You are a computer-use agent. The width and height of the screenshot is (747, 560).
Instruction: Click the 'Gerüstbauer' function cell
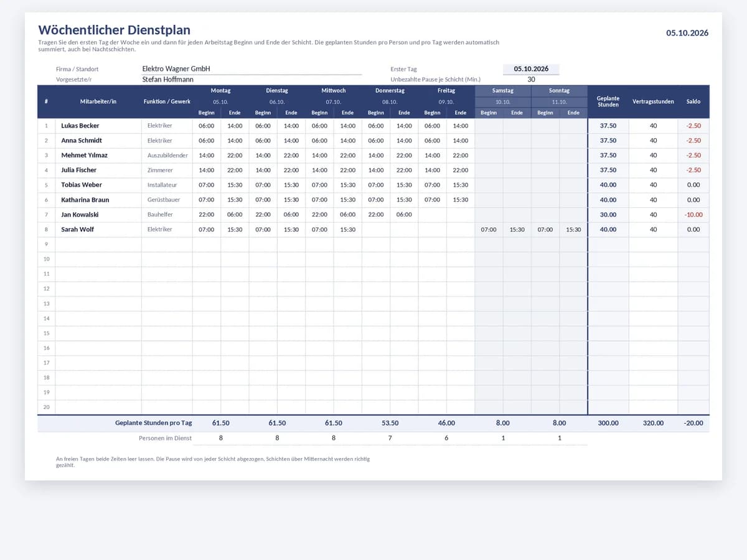(167, 200)
